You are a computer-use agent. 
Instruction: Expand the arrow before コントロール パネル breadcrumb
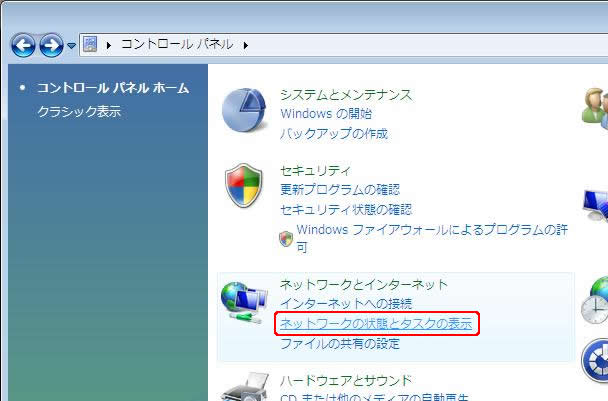point(109,45)
